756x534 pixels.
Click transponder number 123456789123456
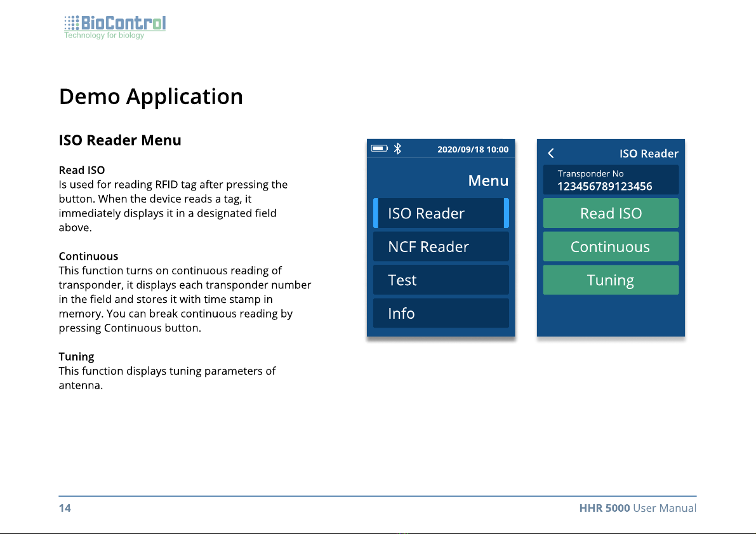[x=604, y=186]
